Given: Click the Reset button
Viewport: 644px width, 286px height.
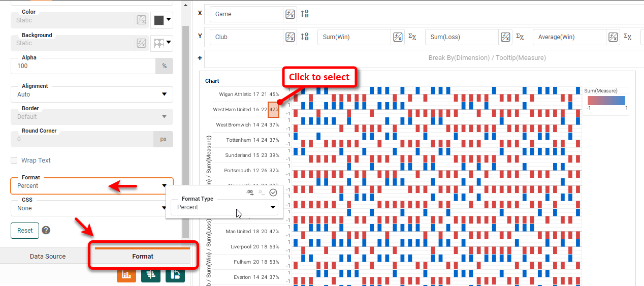Looking at the screenshot, I should tap(25, 230).
